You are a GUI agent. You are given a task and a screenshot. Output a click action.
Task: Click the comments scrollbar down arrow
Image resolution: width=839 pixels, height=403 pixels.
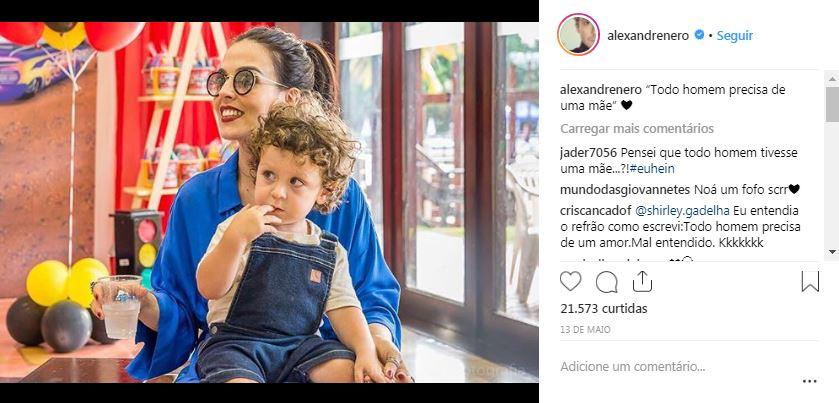[x=832, y=252]
